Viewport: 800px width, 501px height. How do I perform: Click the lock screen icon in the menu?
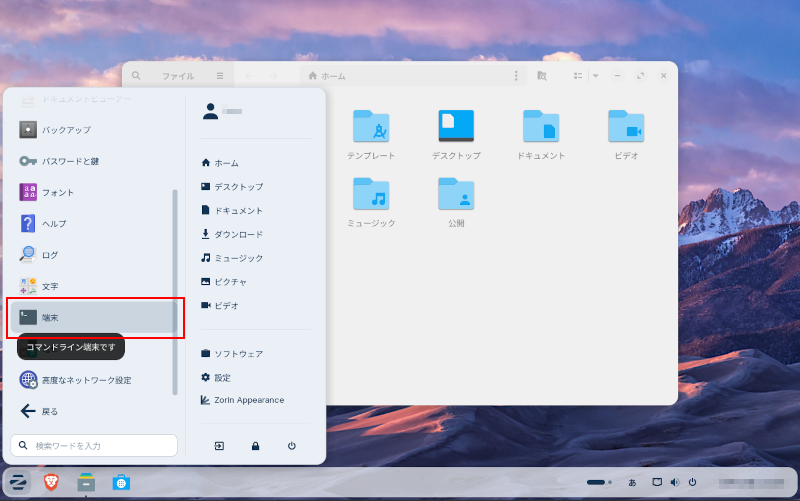[255, 446]
